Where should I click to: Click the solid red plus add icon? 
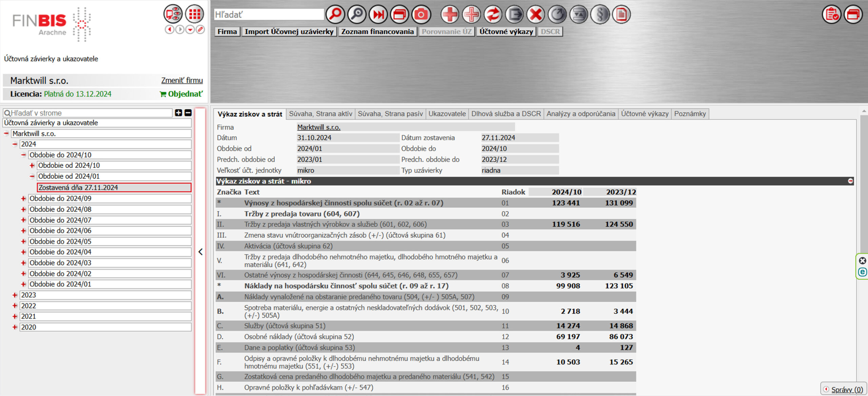[450, 15]
